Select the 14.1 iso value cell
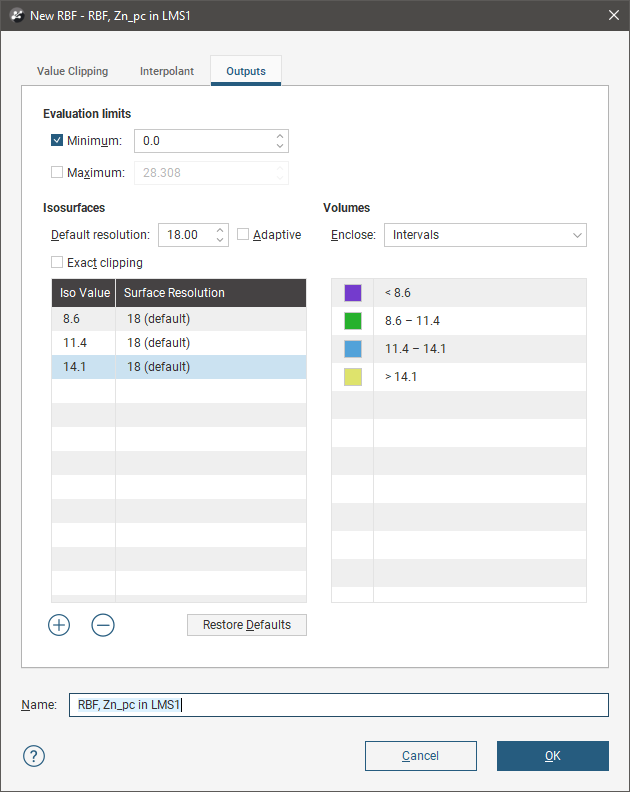The width and height of the screenshot is (630, 792). point(83,367)
